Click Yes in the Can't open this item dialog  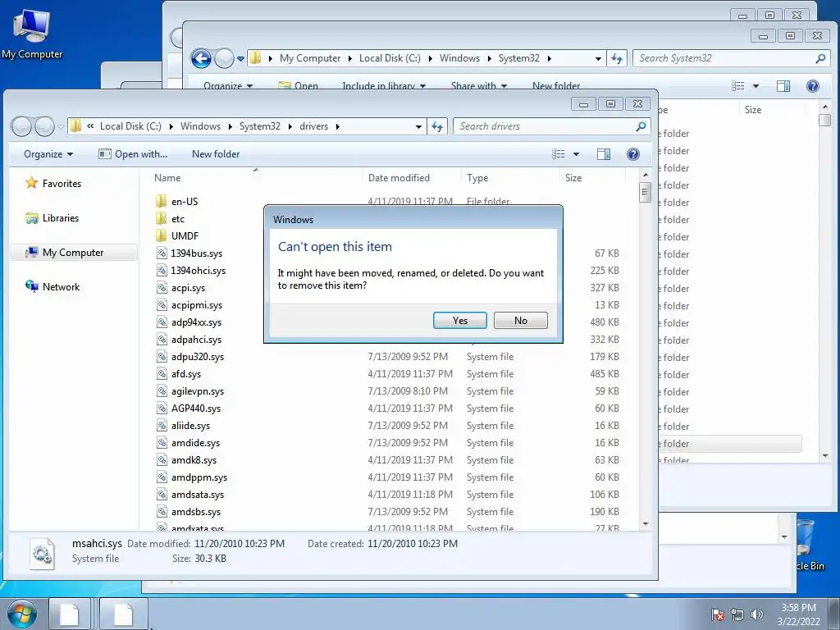tap(459, 321)
